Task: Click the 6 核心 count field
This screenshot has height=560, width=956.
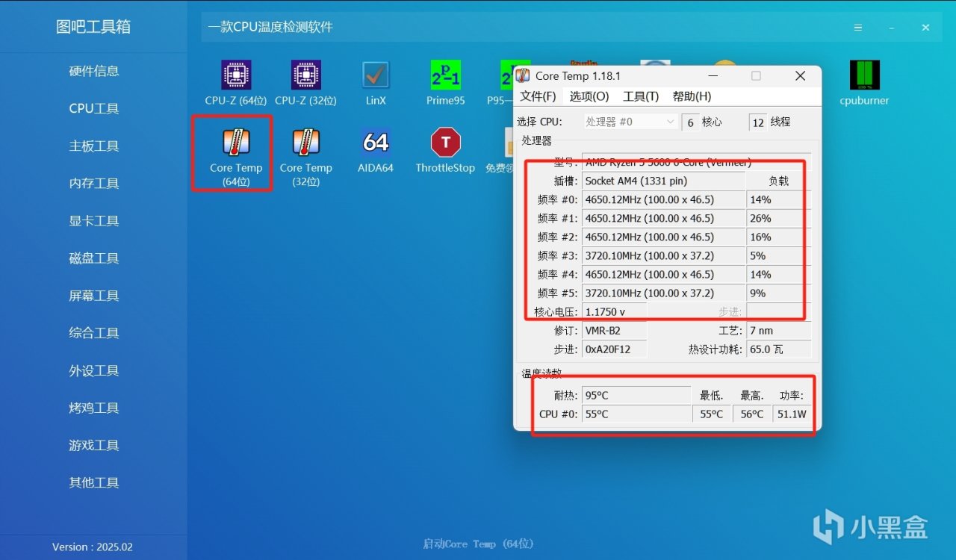Action: pos(690,122)
